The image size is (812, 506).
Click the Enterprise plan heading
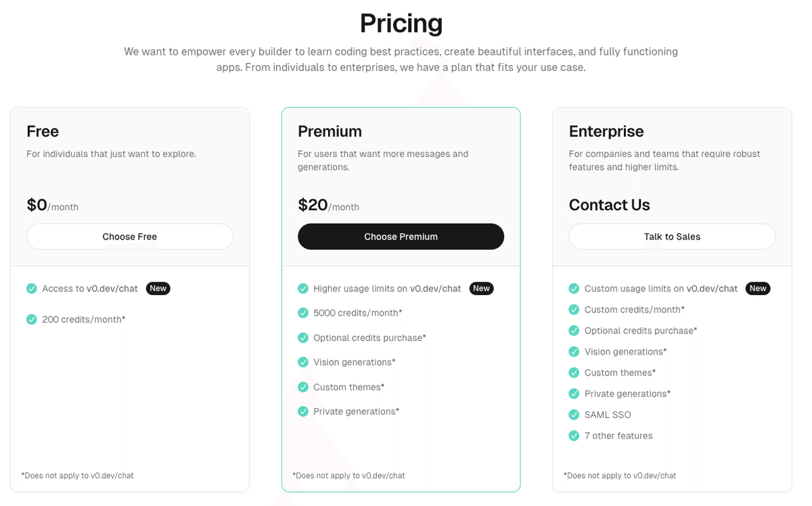click(606, 131)
